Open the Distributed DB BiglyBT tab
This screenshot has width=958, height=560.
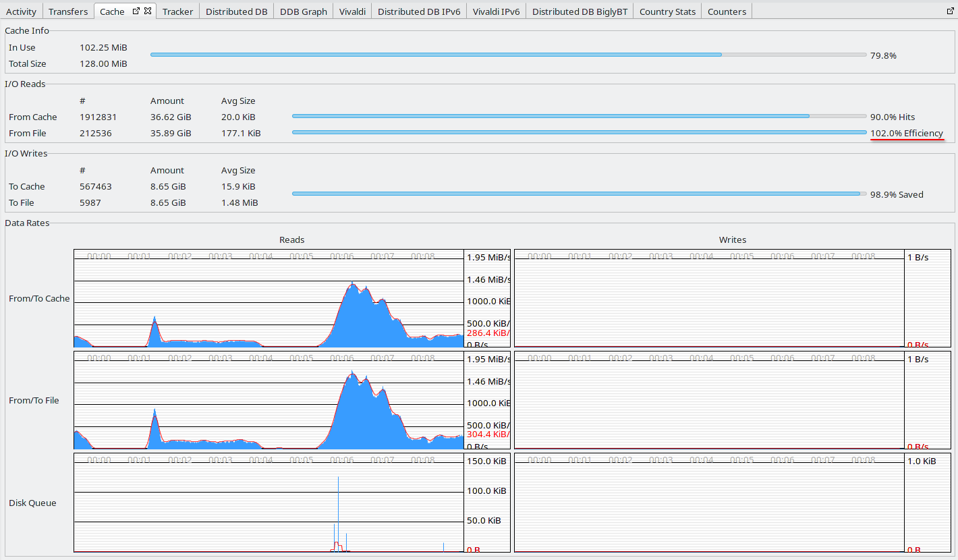tap(580, 11)
